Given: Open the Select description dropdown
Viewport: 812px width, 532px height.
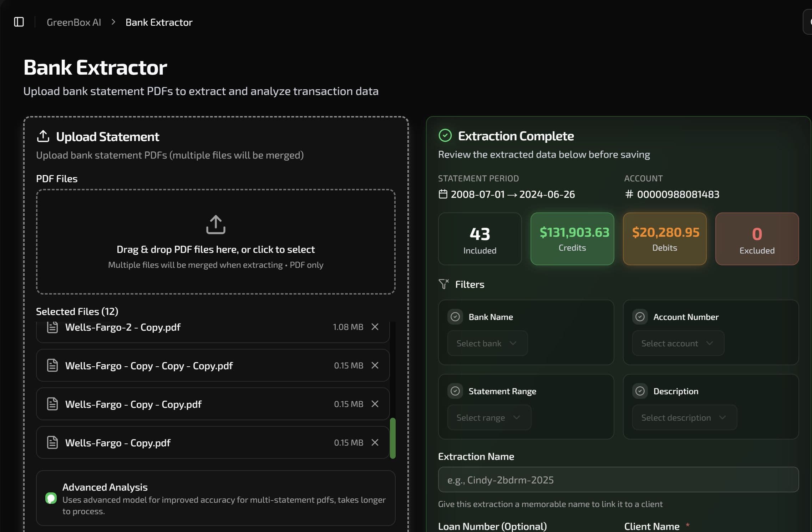Looking at the screenshot, I should (685, 417).
